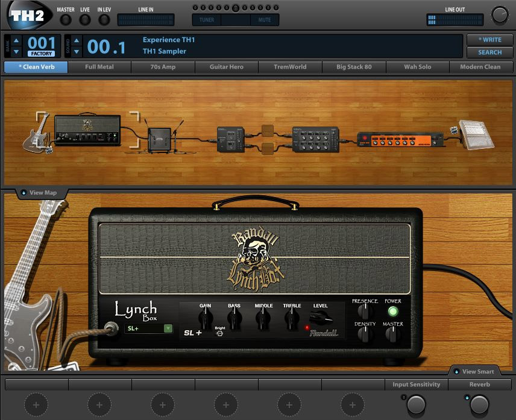This screenshot has width=516, height=420.
Task: Select the guitar input in the signal chain
Action: point(36,133)
